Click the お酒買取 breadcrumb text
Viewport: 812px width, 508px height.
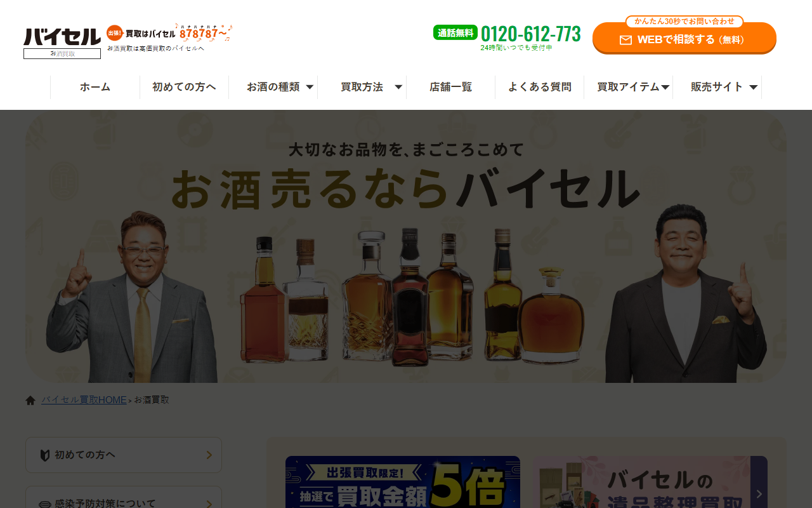pyautogui.click(x=152, y=400)
